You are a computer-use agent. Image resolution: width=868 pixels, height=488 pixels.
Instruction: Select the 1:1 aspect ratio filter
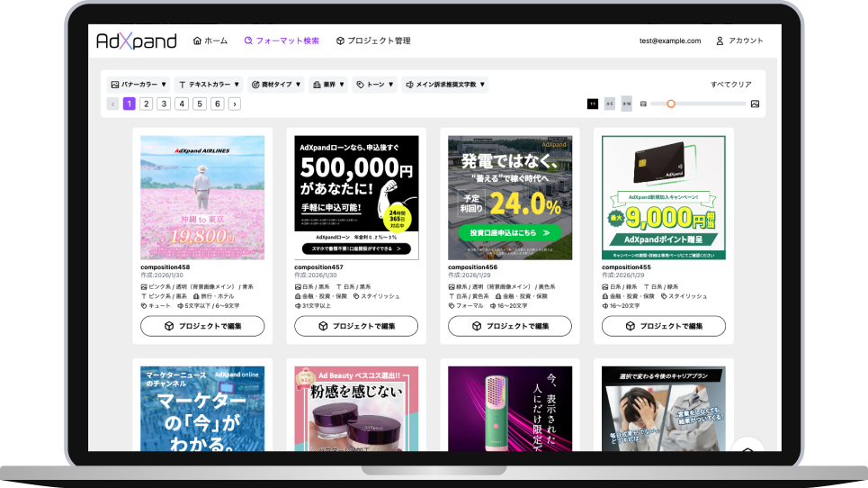592,104
